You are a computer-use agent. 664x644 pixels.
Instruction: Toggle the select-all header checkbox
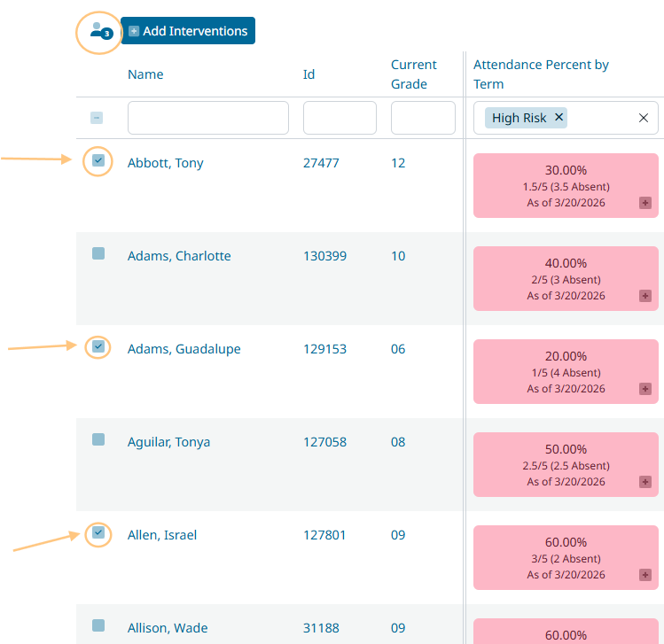[x=97, y=118]
